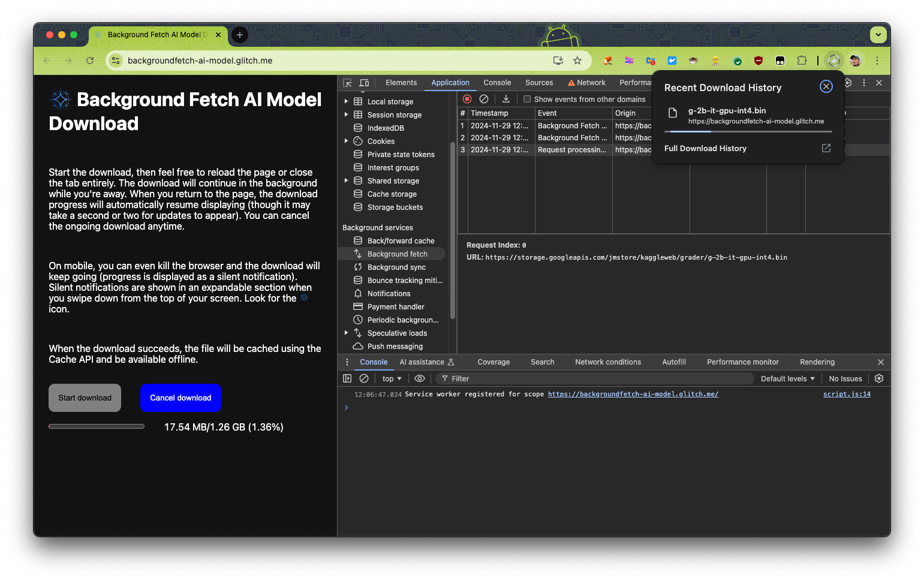
Task: Clear the background services events list
Action: click(484, 99)
